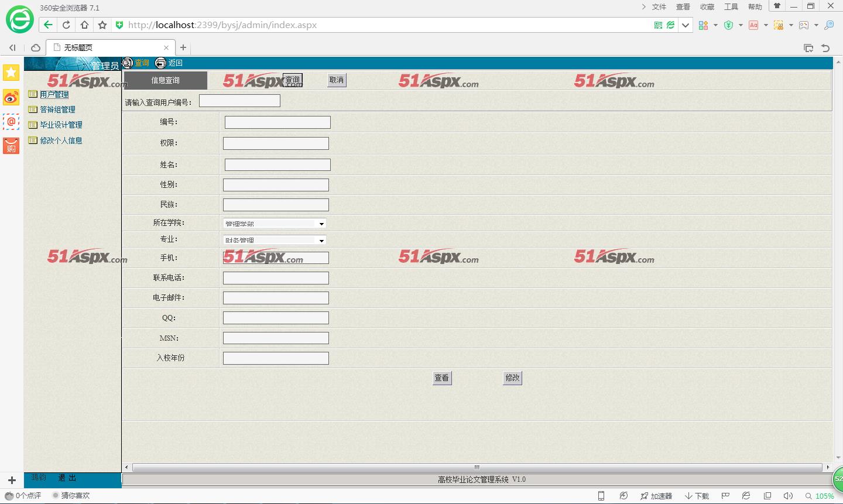The image size is (843, 504).
Task: Expand the game controller dropdown arrow
Action: click(816, 25)
